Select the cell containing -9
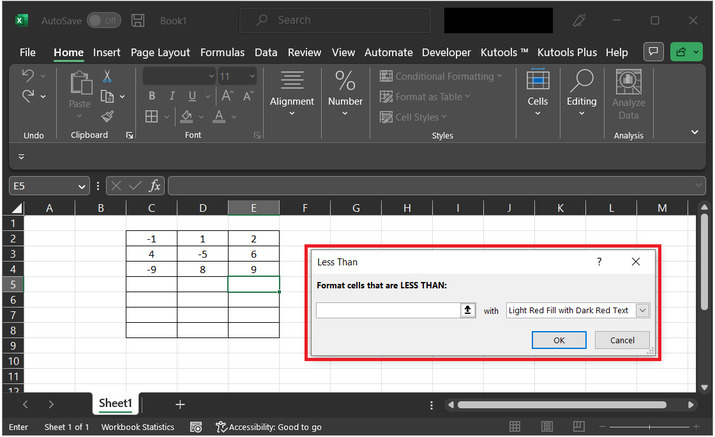 [x=151, y=269]
